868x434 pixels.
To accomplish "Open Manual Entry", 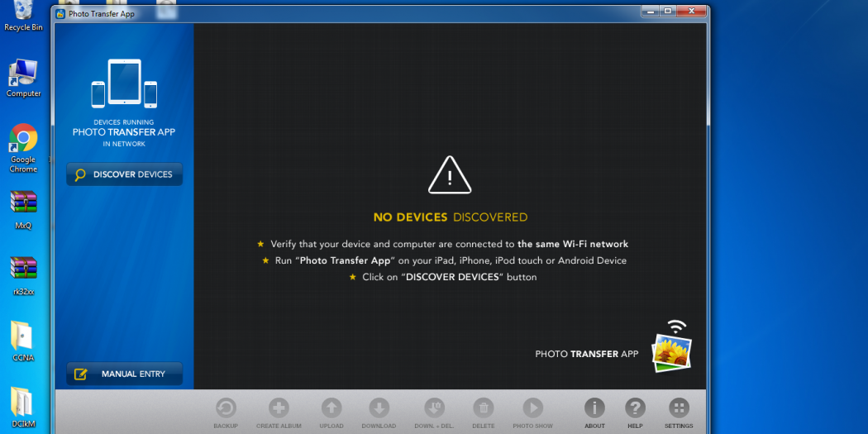I will coord(125,374).
